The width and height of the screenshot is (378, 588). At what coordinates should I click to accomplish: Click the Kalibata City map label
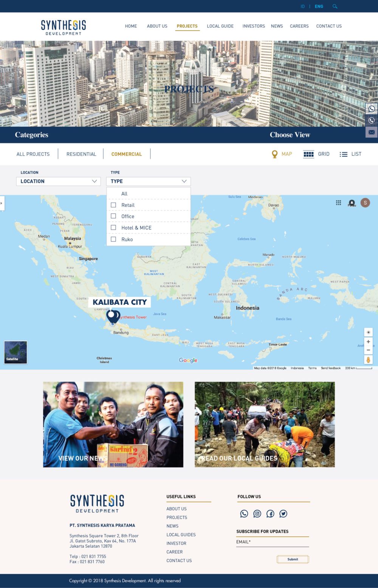coord(120,302)
